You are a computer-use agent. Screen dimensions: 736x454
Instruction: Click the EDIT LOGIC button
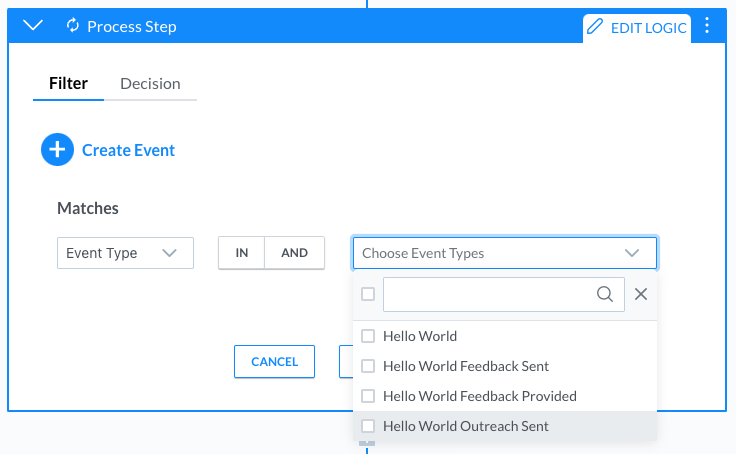click(637, 28)
